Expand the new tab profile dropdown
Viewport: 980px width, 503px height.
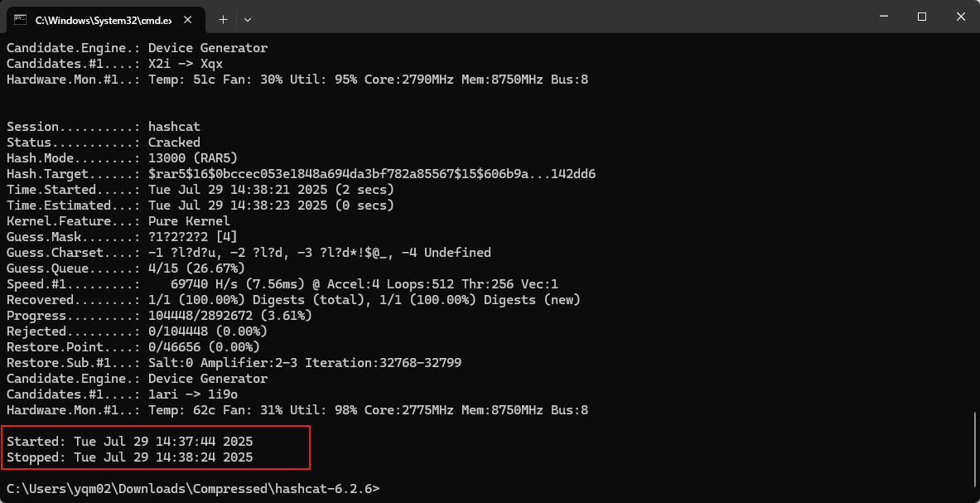coord(248,18)
